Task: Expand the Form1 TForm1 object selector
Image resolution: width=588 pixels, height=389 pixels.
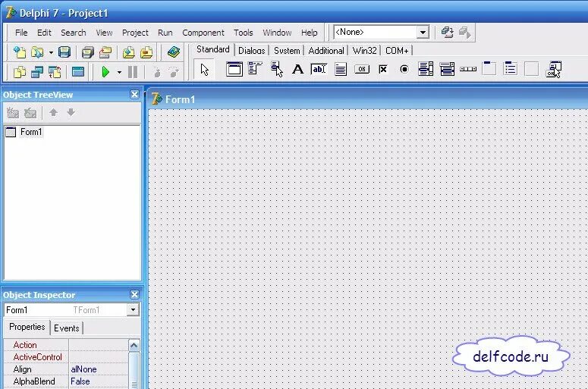Action: coord(133,310)
